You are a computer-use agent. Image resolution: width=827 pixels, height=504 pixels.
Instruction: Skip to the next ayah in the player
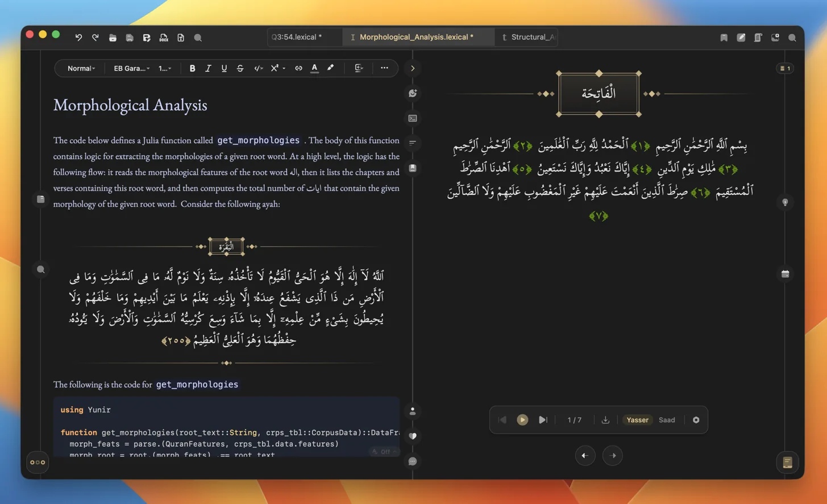(x=543, y=420)
